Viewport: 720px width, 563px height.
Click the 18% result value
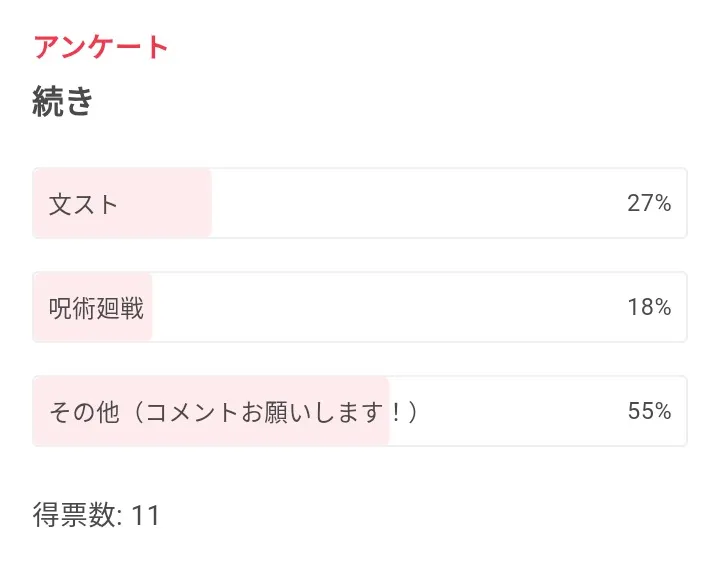[649, 308]
